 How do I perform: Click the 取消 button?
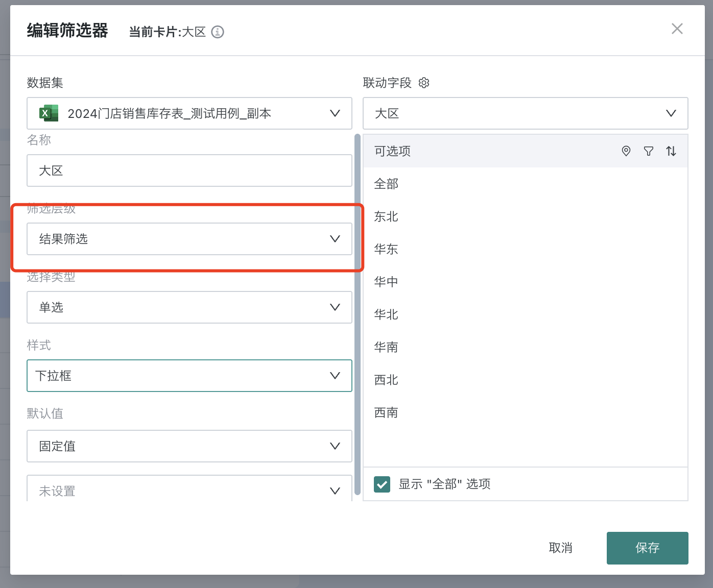tap(560, 548)
